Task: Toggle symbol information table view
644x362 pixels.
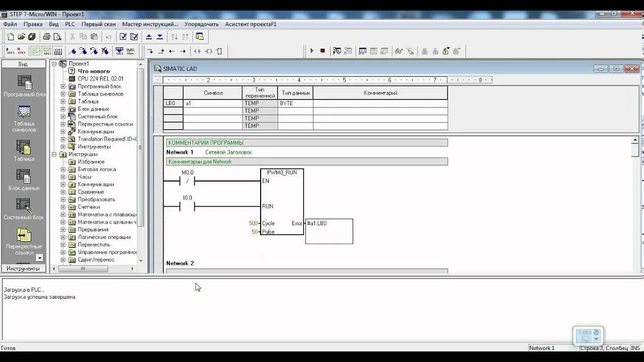Action: [x=58, y=51]
